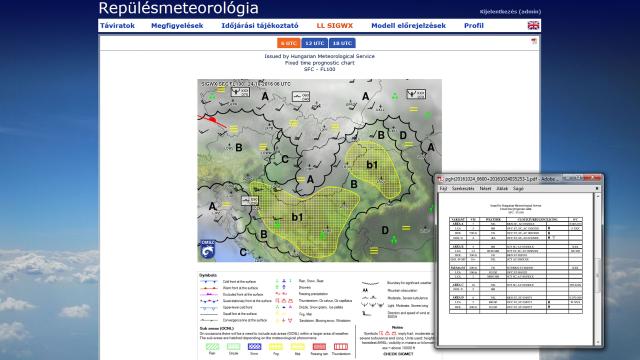Select the 12 UTC time toggle
The height and width of the screenshot is (360, 640).
314,43
